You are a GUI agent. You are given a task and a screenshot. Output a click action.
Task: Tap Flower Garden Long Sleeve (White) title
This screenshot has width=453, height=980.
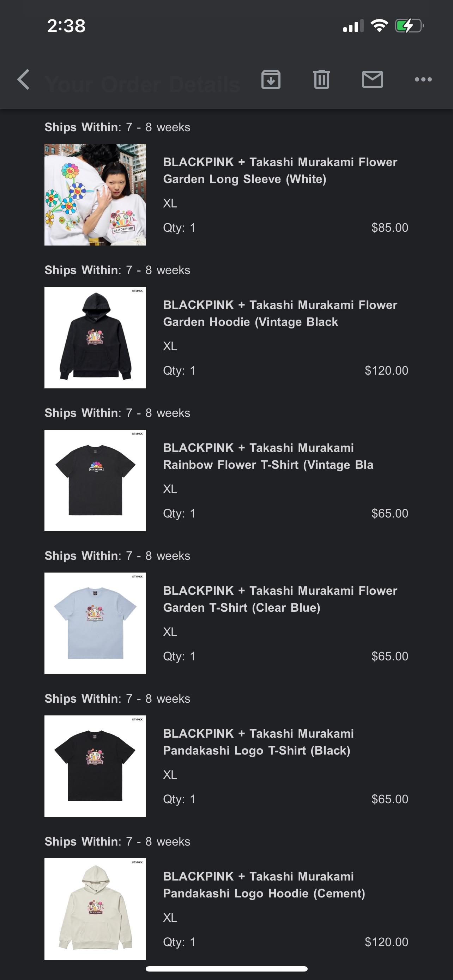[x=280, y=170]
